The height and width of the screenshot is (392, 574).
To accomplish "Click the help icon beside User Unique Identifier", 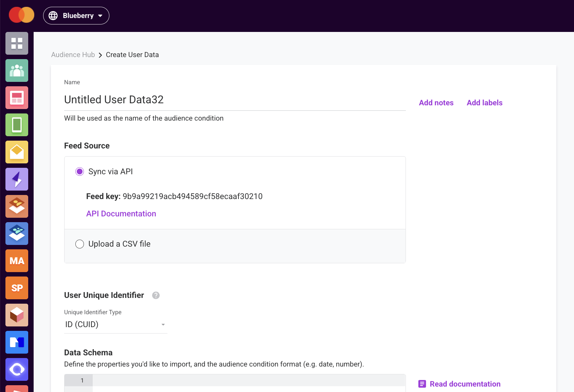I will (x=156, y=295).
